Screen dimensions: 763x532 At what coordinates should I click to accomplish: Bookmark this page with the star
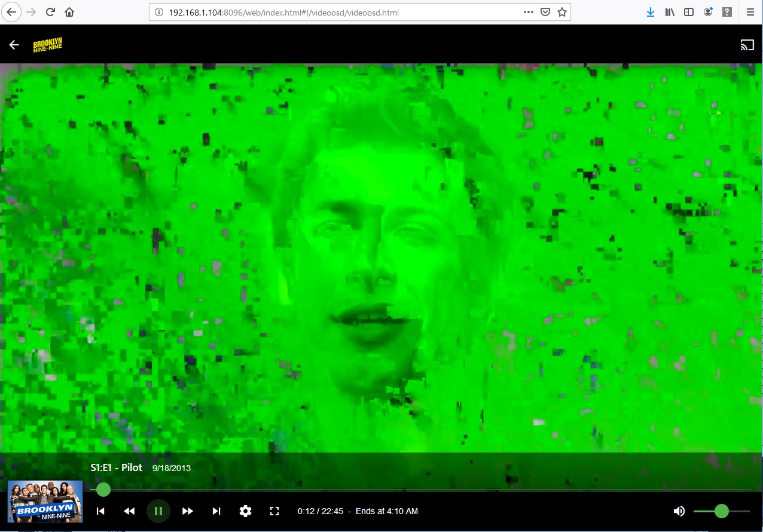(562, 11)
